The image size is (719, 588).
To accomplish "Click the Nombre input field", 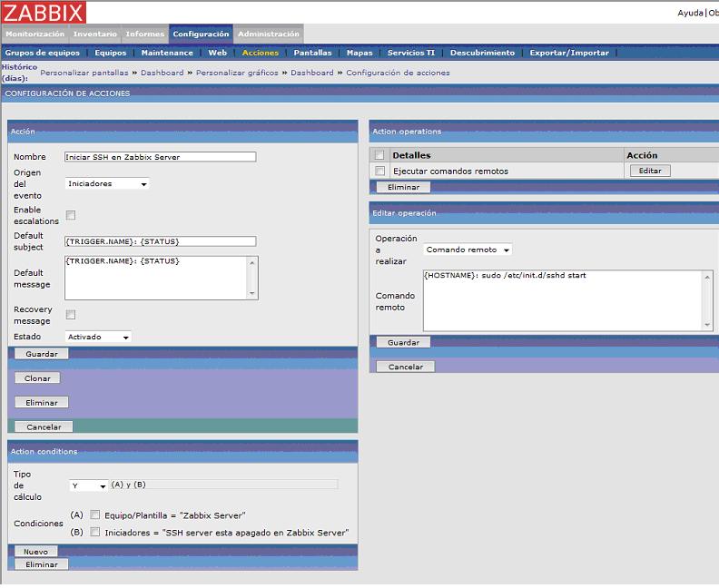I will [x=160, y=157].
